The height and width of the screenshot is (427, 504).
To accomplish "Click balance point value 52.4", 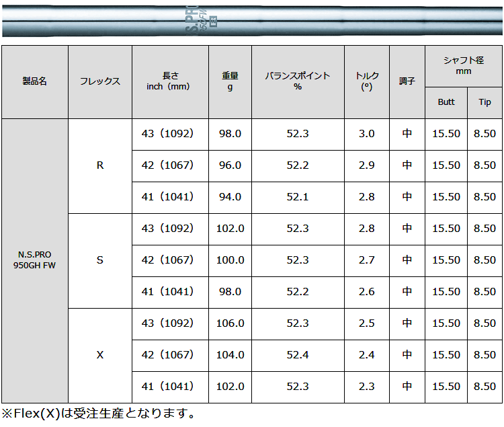I will coord(298,355).
